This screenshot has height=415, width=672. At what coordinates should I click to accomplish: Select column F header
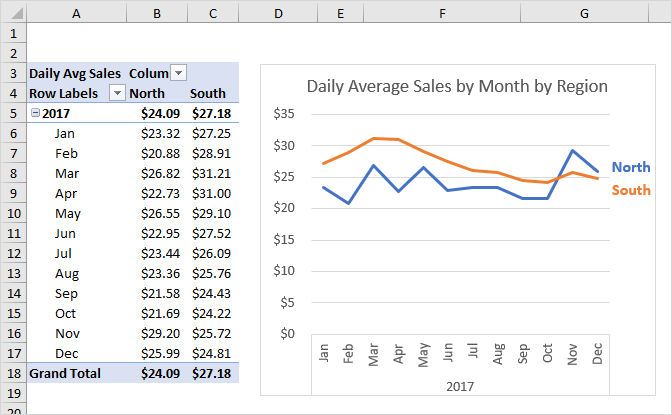[x=442, y=13]
